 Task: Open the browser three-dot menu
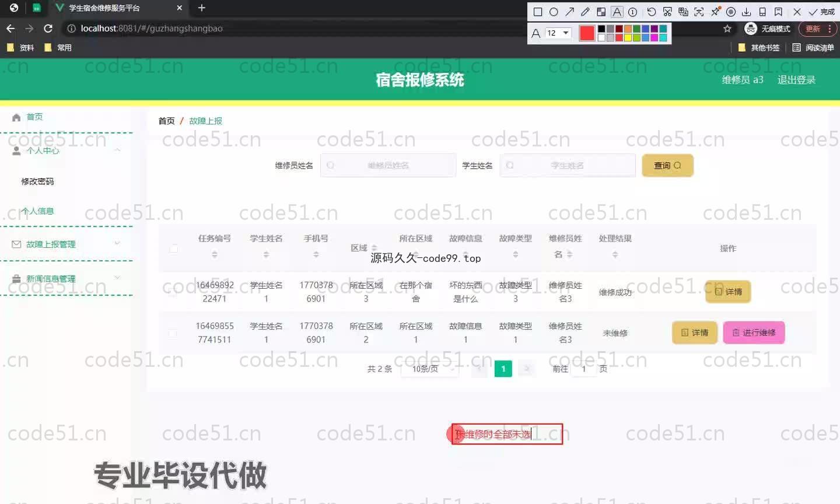(829, 29)
